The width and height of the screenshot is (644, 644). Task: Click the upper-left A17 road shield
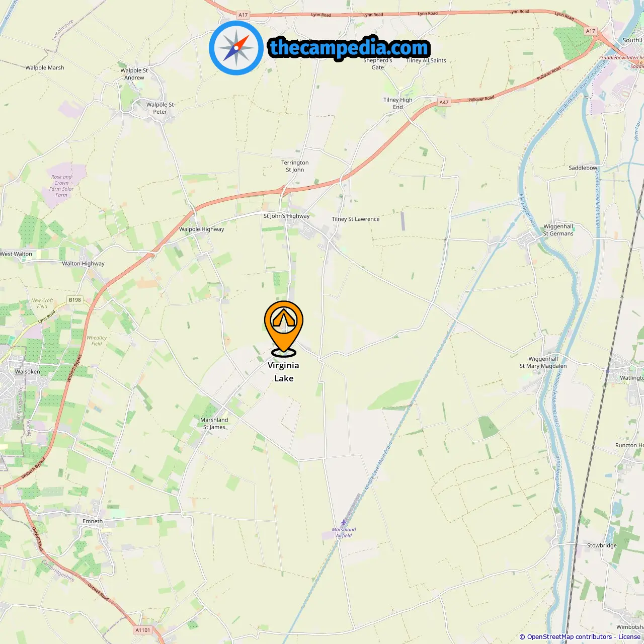coord(243,15)
